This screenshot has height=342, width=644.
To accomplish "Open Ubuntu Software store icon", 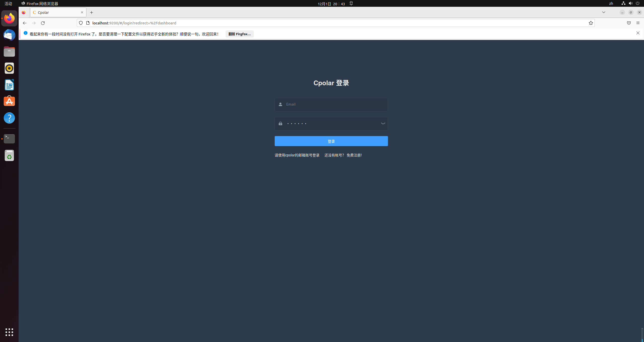I will tap(9, 101).
